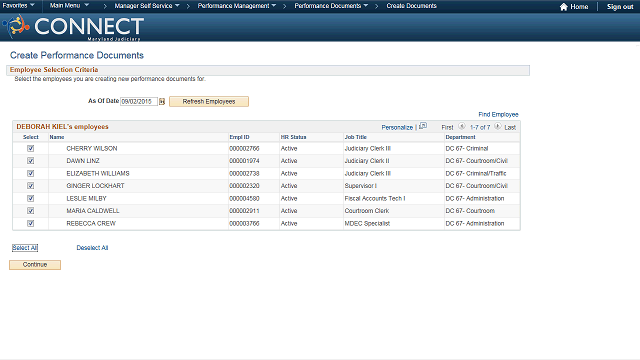
Task: Sort by the Job Title column header
Action: [x=356, y=137]
